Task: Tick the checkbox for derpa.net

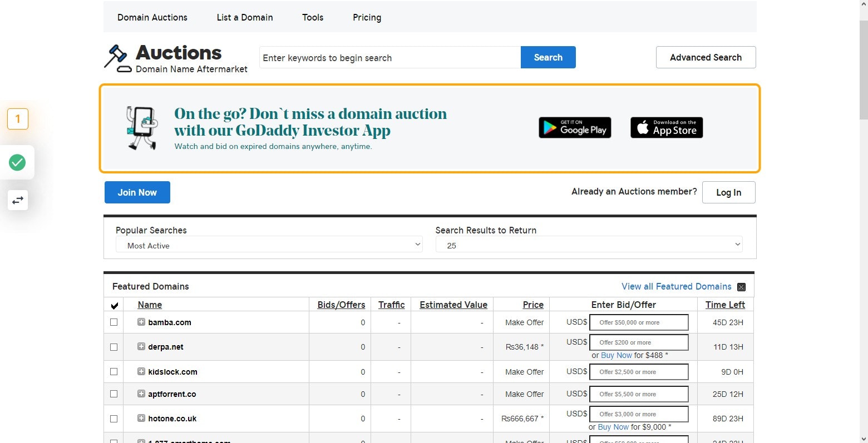Action: [x=114, y=347]
